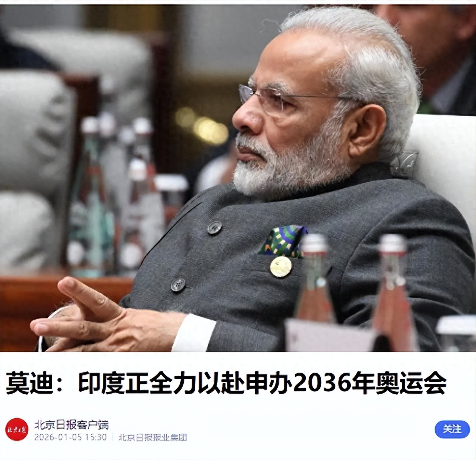Click the 2026-01-05 15:30 publish timestamp
The image size is (476, 460).
pos(70,437)
